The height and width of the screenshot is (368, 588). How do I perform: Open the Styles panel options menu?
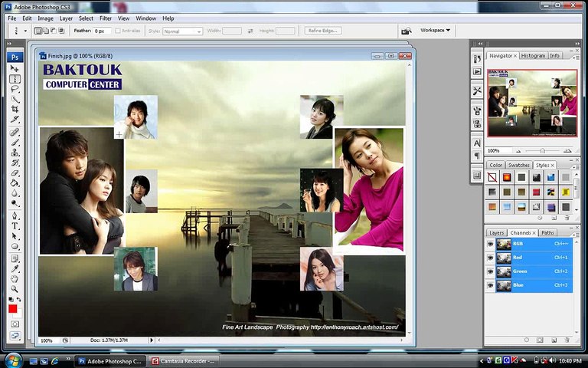(x=577, y=167)
